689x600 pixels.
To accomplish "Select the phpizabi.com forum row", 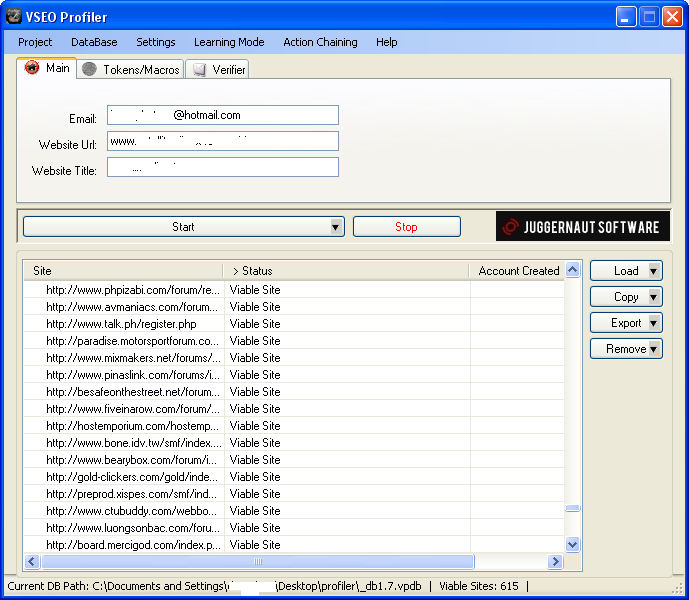I will tap(294, 290).
